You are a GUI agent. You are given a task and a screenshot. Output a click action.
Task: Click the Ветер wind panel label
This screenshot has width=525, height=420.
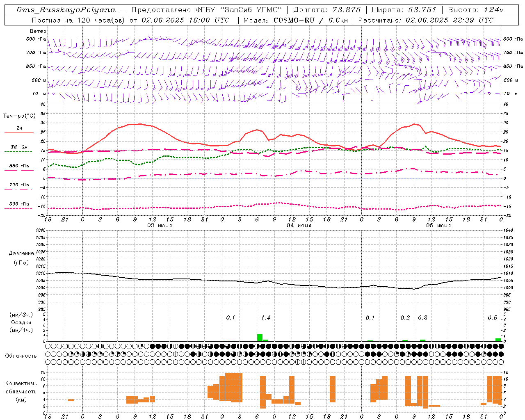(38, 31)
